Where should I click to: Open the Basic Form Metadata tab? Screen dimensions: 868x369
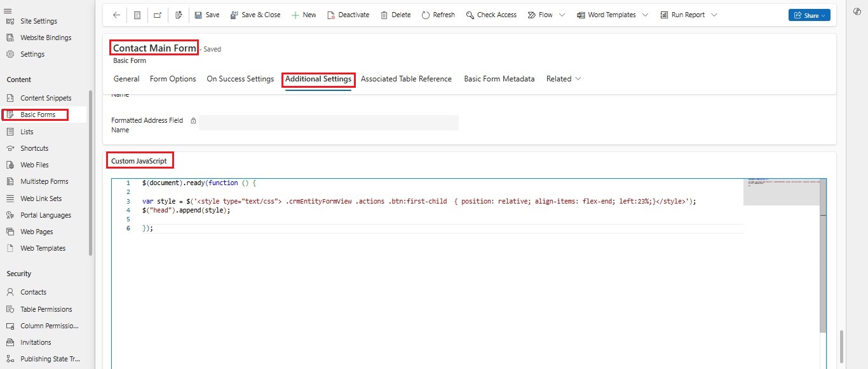pyautogui.click(x=499, y=79)
